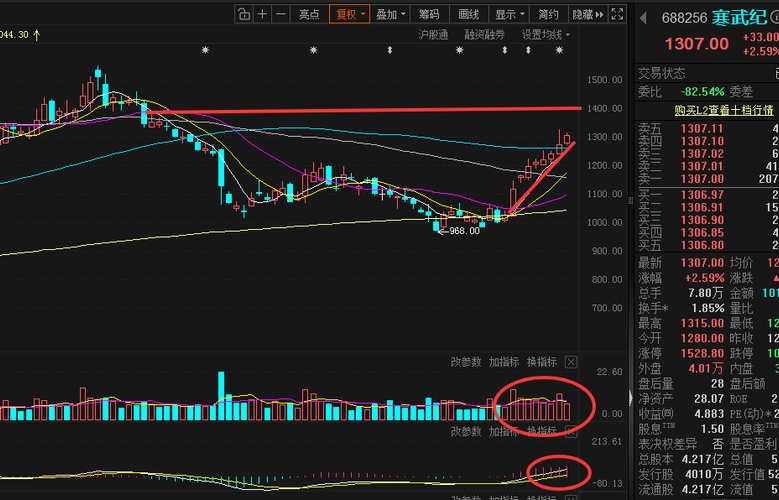Click the 发行股 value 4010万
Viewport: 779px width, 500px height.
704,474
